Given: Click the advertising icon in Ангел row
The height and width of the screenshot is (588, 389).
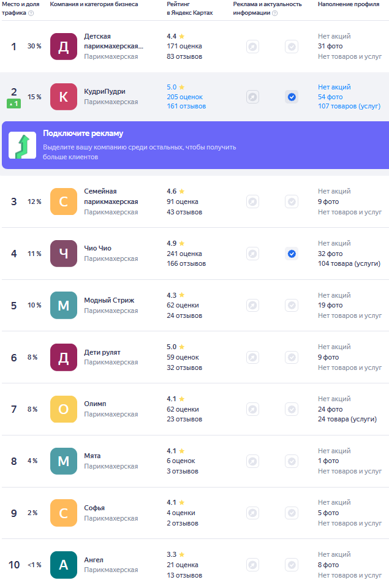Looking at the screenshot, I should click(253, 565).
